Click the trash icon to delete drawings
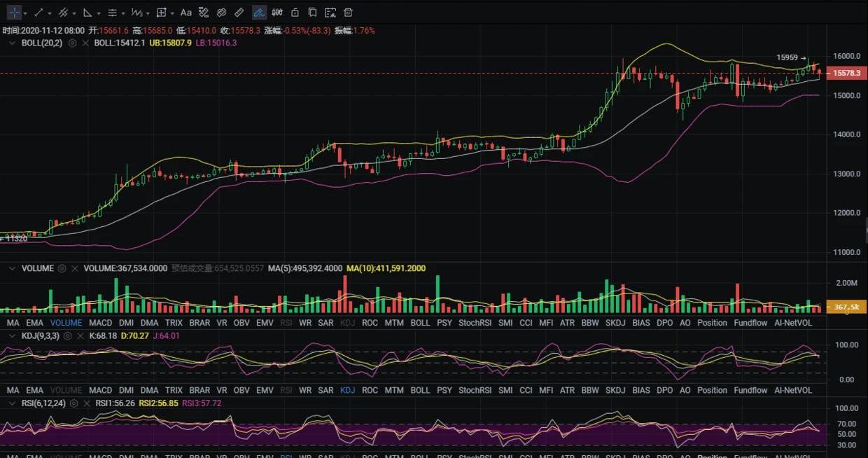This screenshot has width=868, height=458. (348, 13)
